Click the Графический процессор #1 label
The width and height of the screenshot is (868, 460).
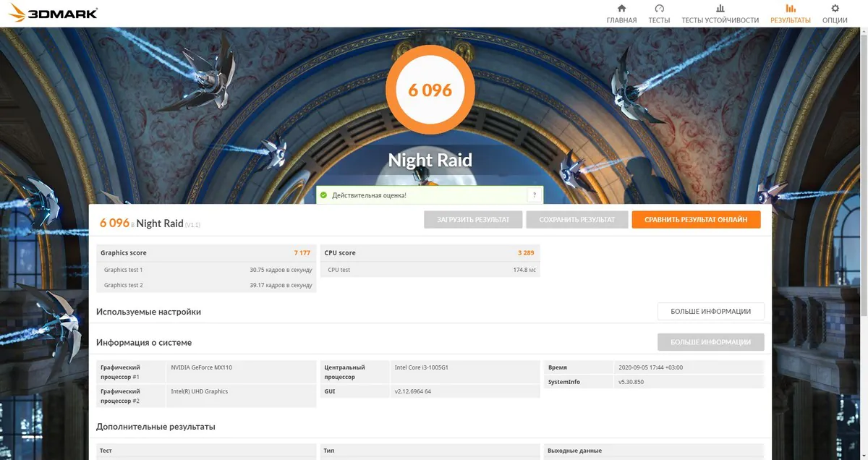click(120, 372)
